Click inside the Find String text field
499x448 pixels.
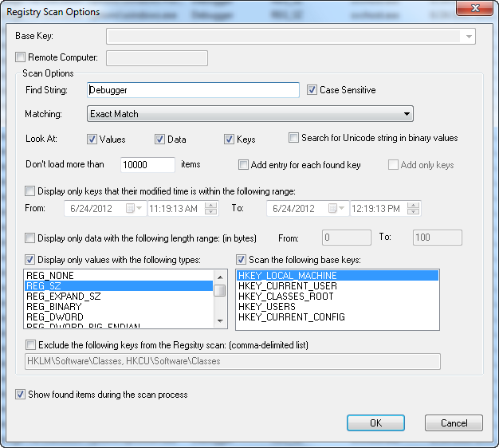click(x=191, y=90)
